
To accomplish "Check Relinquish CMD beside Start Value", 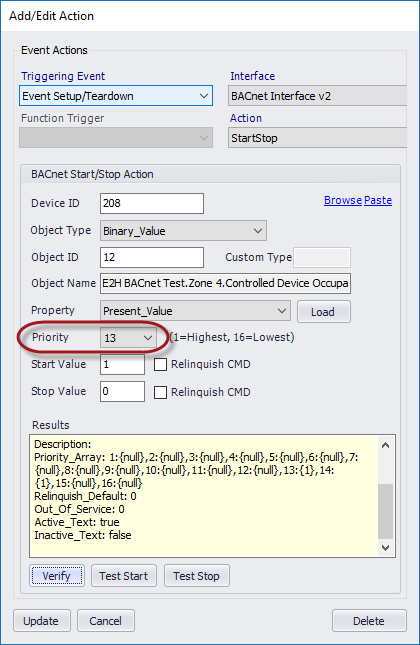I will pos(160,364).
